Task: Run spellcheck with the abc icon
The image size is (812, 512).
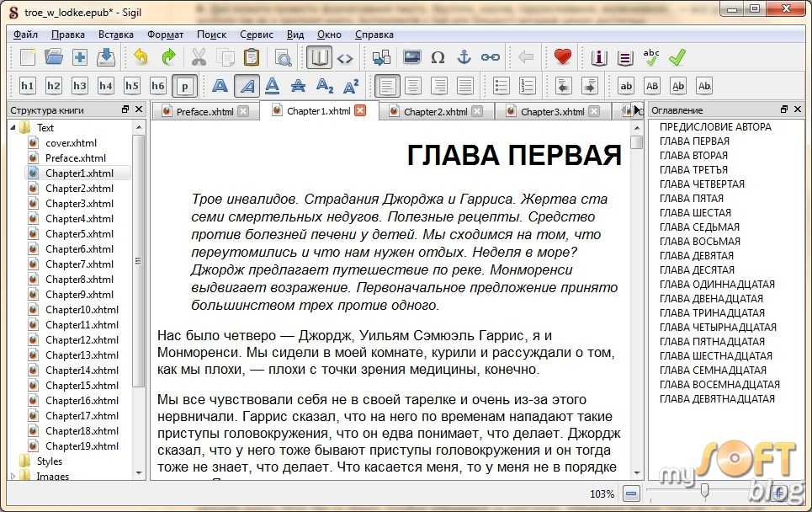Action: coord(651,57)
